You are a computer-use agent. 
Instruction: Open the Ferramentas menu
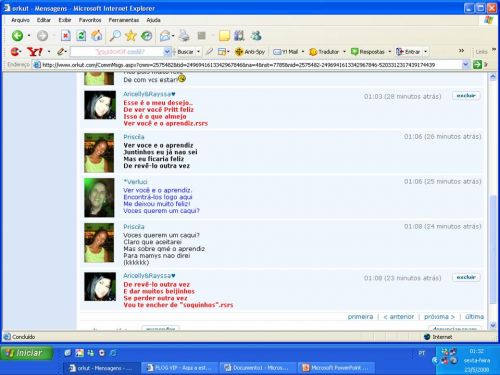pos(124,20)
